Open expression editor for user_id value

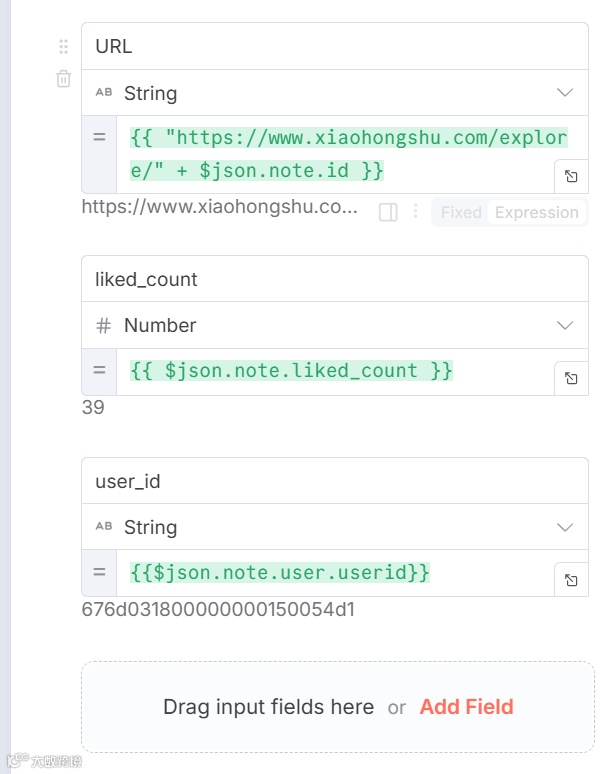click(x=571, y=580)
